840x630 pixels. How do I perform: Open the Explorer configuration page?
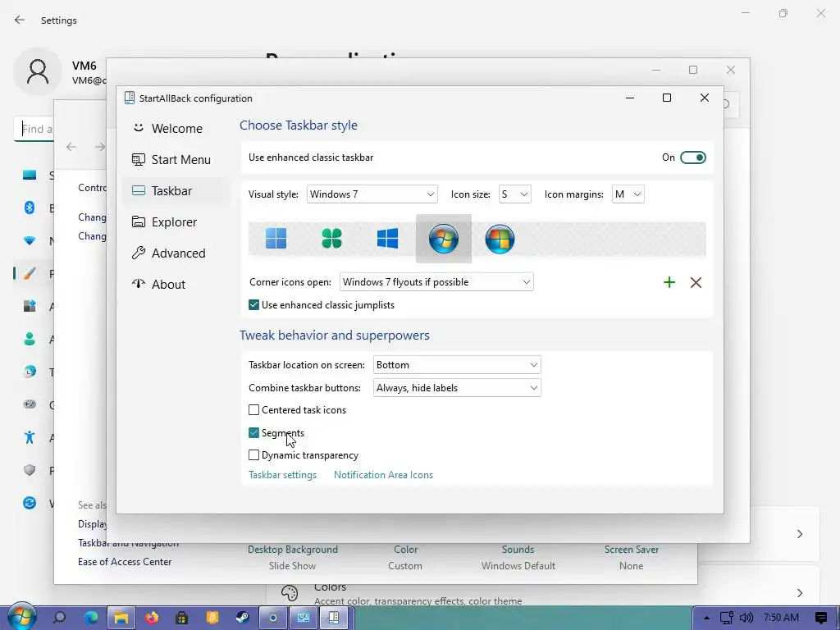(176, 221)
